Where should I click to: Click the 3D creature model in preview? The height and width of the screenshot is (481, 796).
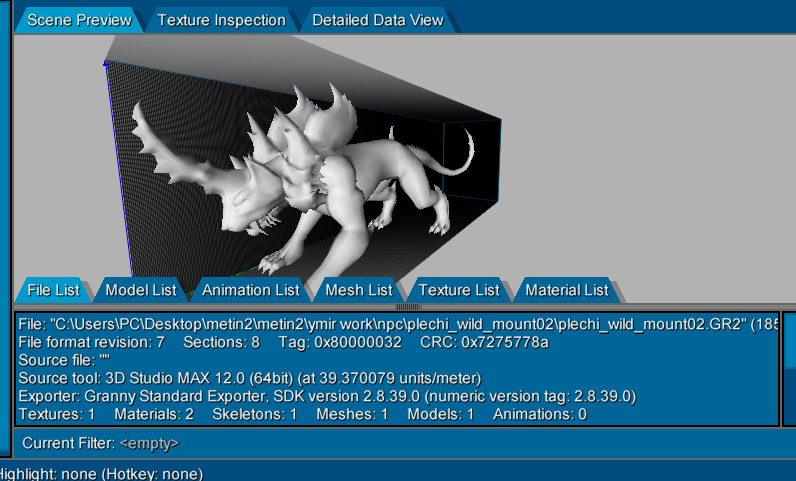click(305, 183)
